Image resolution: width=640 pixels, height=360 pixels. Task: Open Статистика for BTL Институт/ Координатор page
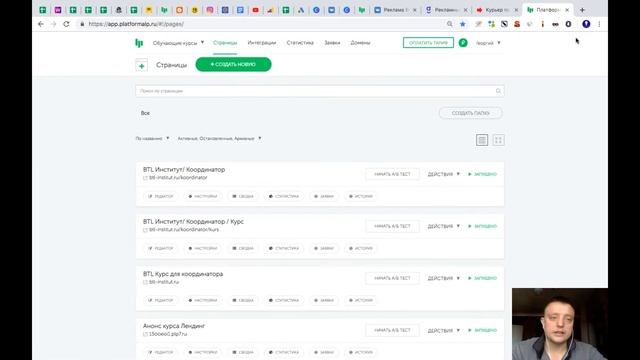(x=284, y=196)
